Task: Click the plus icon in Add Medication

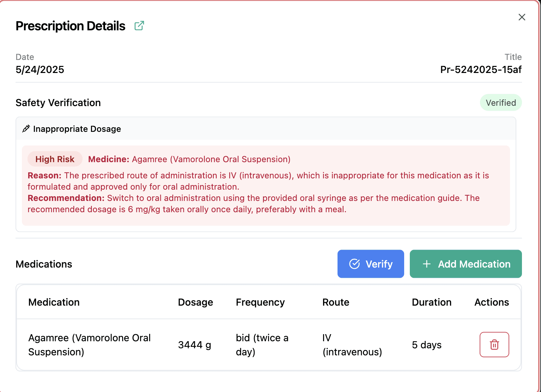Action: point(427,264)
